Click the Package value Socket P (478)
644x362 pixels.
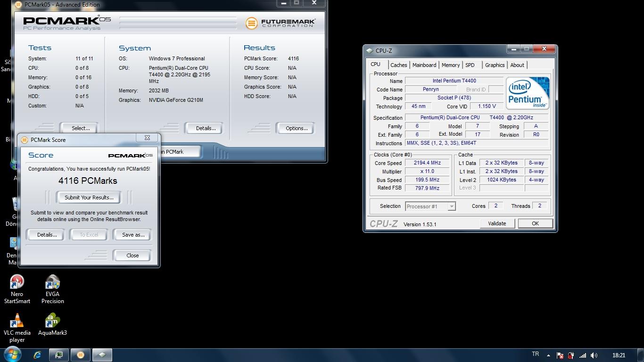pos(454,98)
